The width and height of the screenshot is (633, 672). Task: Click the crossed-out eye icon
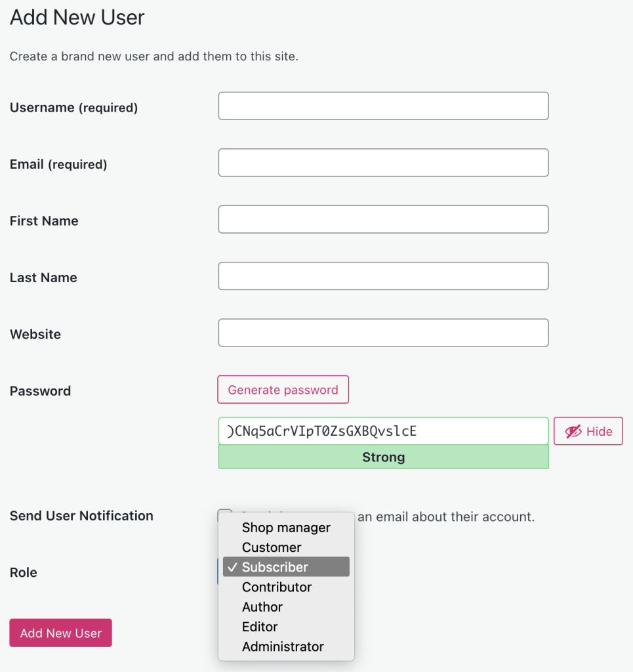coord(573,432)
